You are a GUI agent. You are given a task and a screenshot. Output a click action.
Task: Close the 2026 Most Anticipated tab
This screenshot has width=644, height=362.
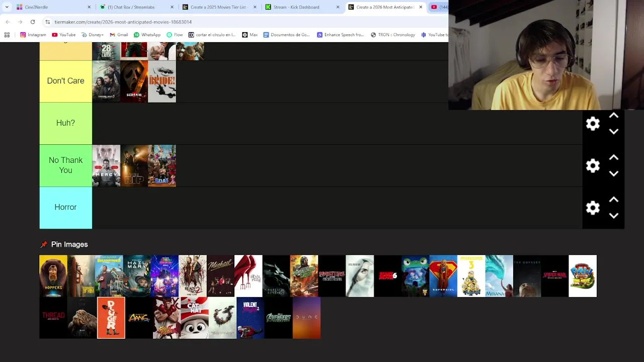pyautogui.click(x=421, y=7)
